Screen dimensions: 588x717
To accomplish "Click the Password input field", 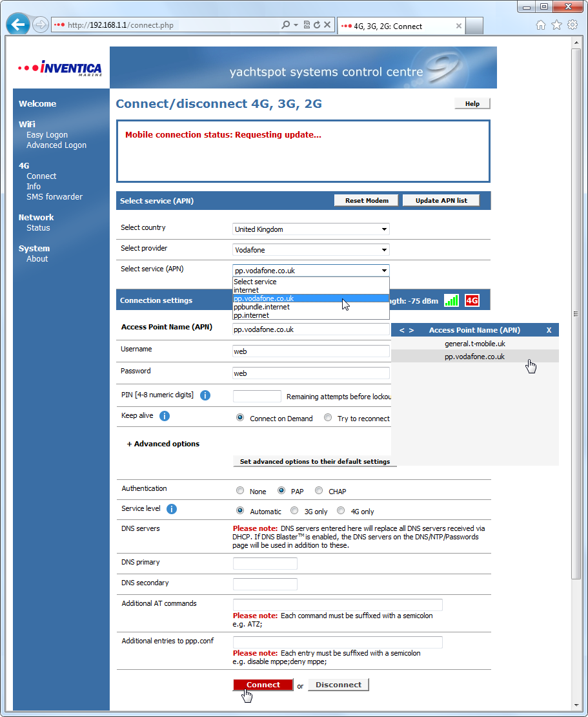I will pos(310,373).
